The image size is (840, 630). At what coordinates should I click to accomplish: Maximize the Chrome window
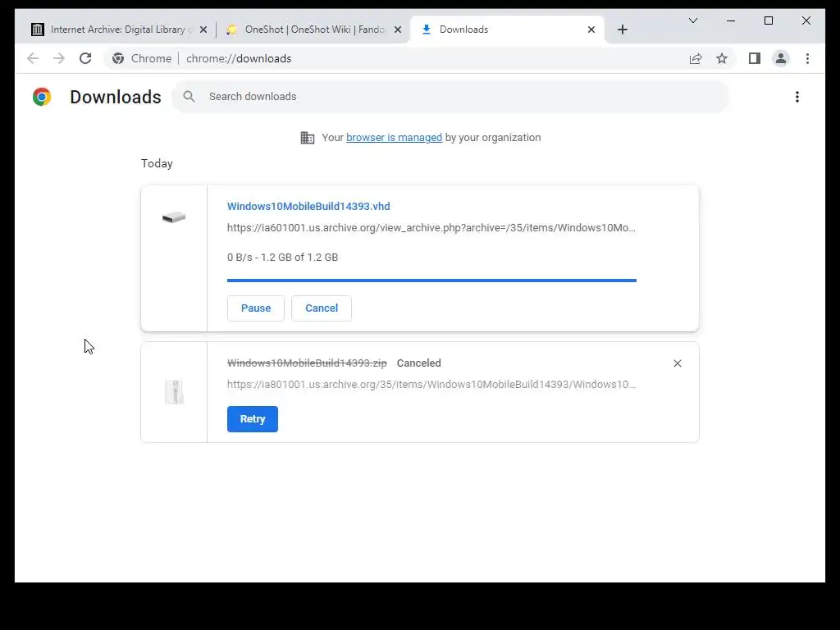tap(768, 21)
